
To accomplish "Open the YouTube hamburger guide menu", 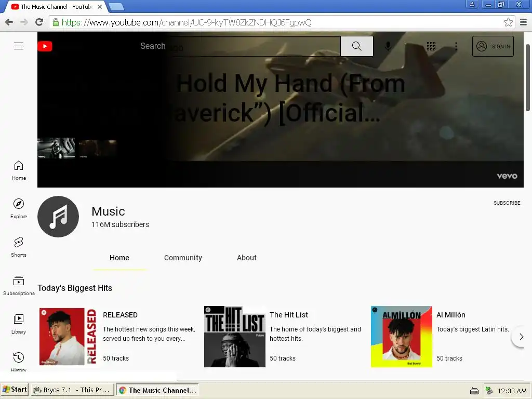I will coord(19,46).
